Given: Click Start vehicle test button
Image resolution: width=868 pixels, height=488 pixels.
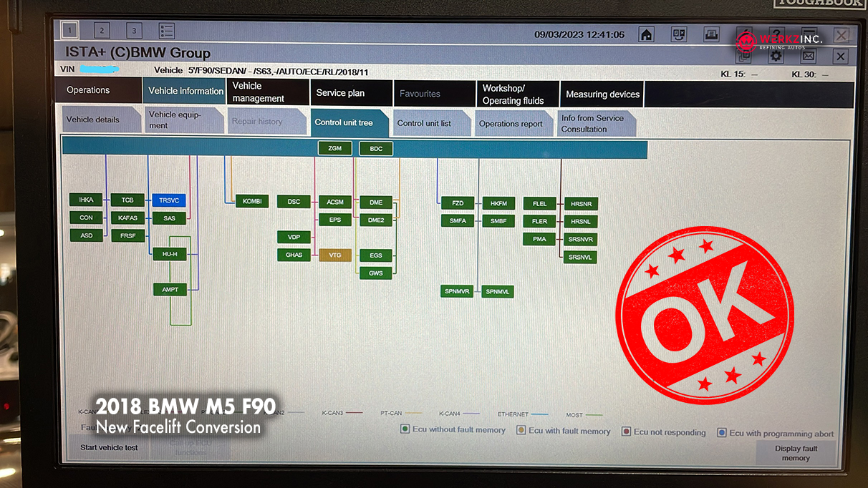Looking at the screenshot, I should 109,448.
